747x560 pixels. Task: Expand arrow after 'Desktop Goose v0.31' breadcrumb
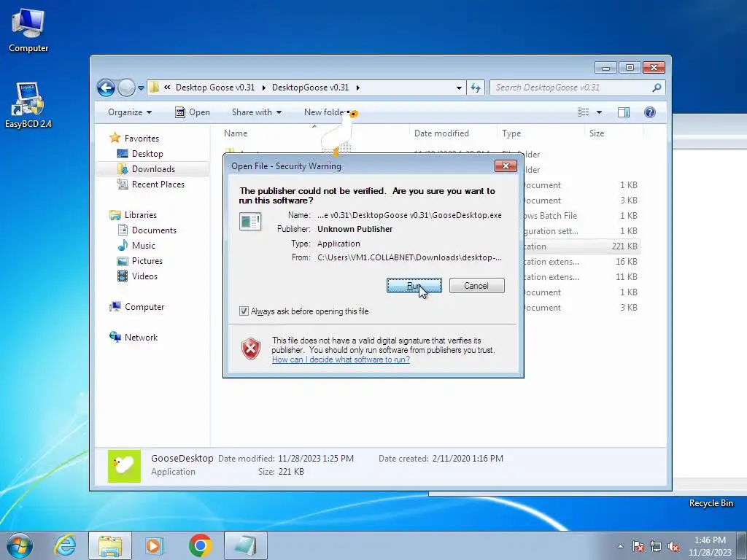[263, 87]
